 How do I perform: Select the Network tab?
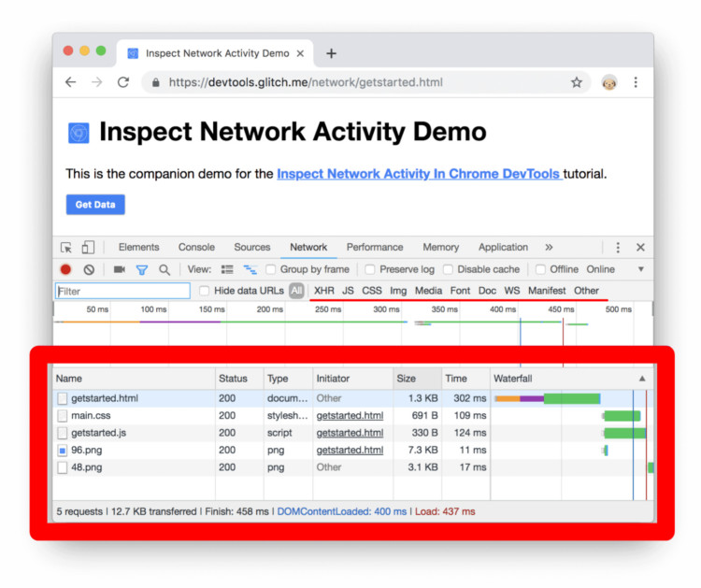308,248
